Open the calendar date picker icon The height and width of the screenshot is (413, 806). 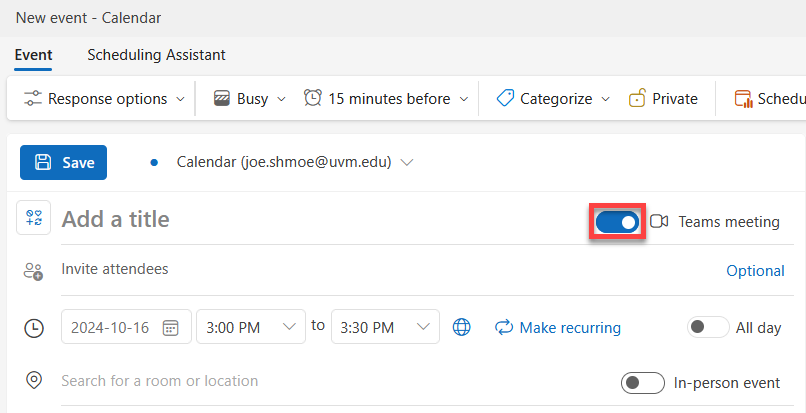click(170, 328)
